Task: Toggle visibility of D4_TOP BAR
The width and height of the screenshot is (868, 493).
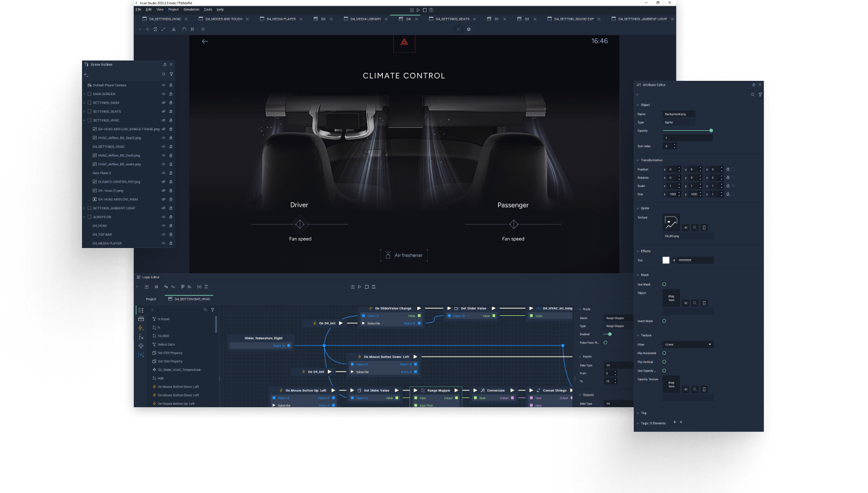Action: tap(164, 234)
